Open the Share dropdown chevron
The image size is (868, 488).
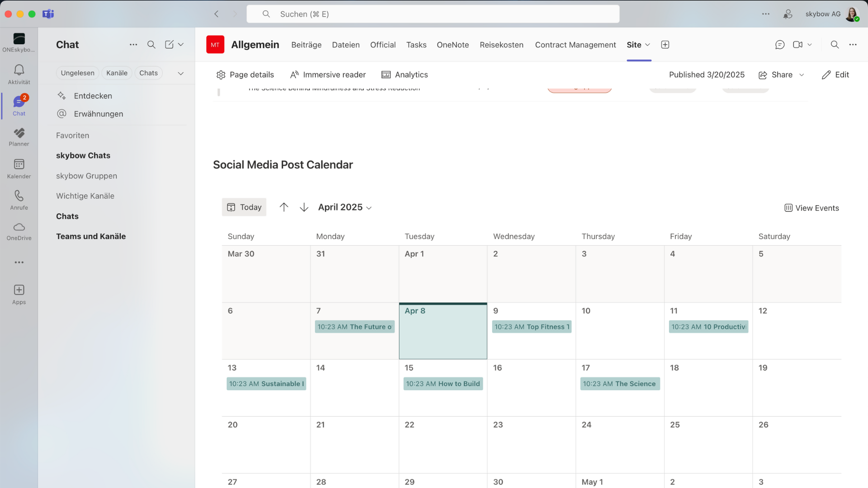coord(802,75)
